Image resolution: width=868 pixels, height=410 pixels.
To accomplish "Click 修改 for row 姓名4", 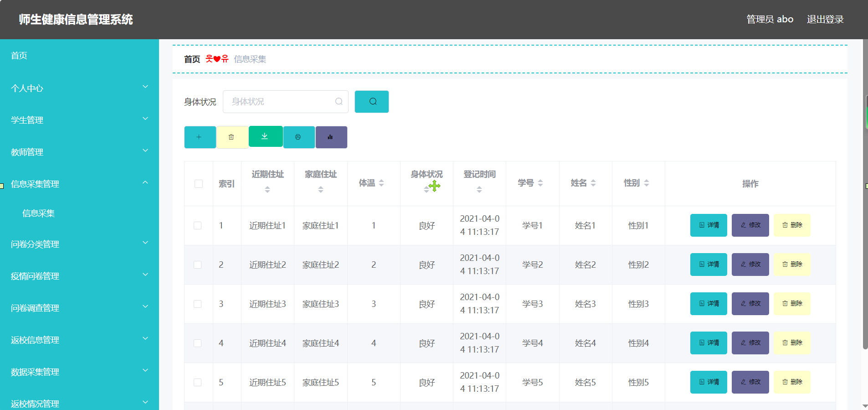I will [750, 343].
